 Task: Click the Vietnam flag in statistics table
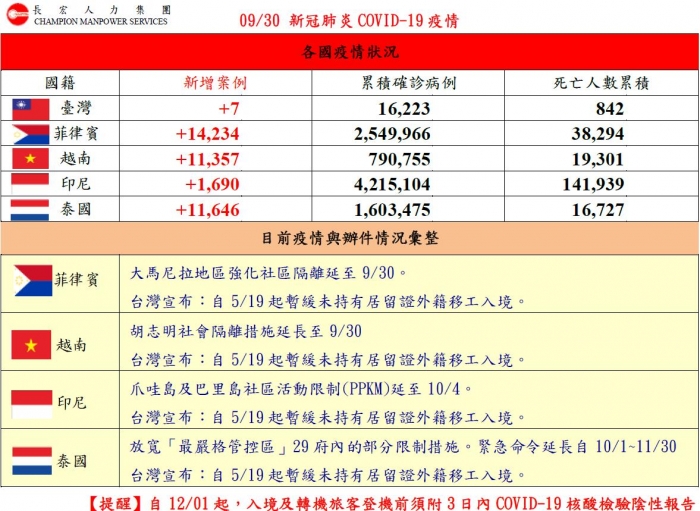click(x=31, y=159)
